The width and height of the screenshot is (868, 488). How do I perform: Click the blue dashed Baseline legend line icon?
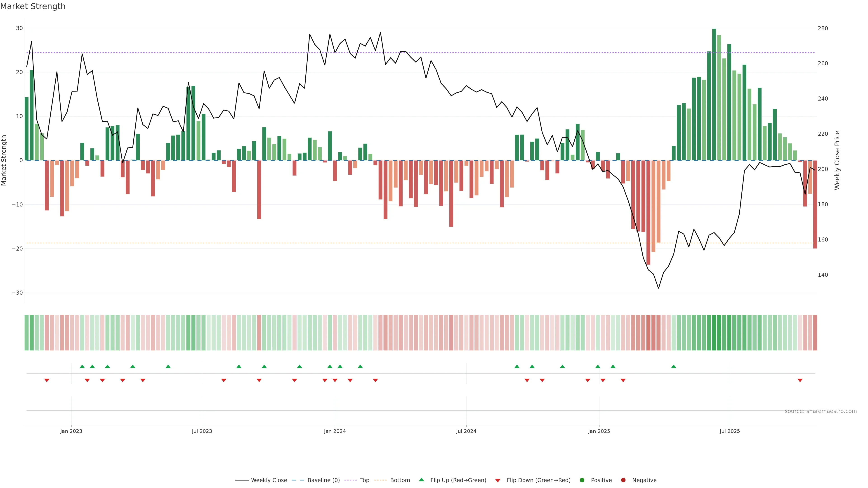point(298,480)
